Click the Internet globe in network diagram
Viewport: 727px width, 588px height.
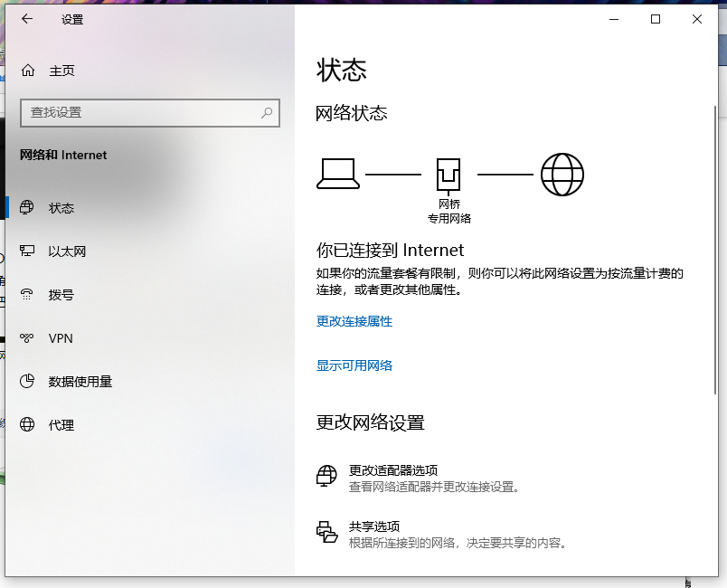click(562, 175)
